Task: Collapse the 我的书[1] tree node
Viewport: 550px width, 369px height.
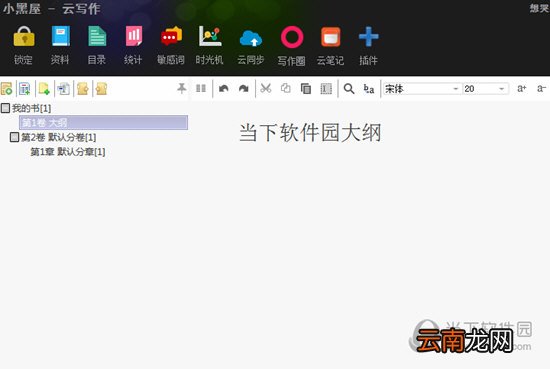Action: point(5,108)
